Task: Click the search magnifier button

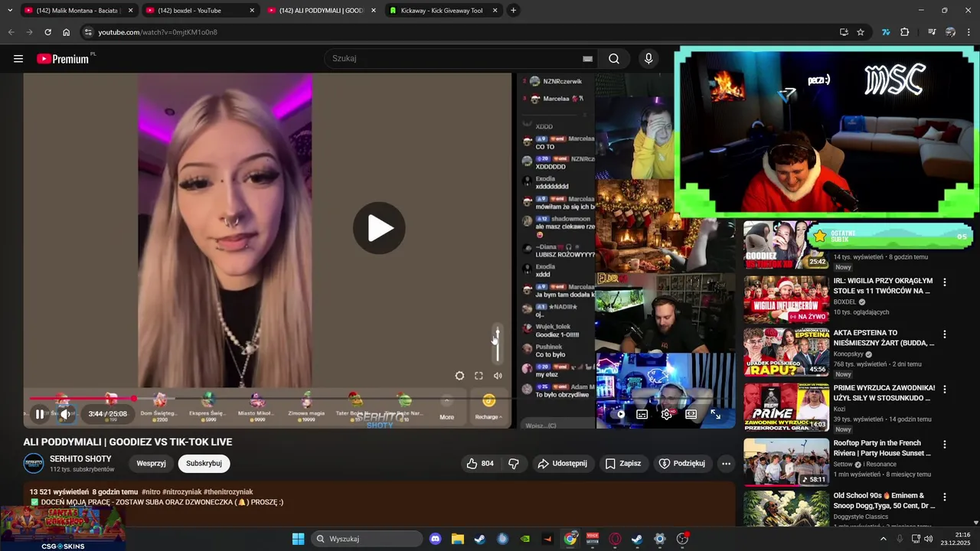Action: coord(614,59)
